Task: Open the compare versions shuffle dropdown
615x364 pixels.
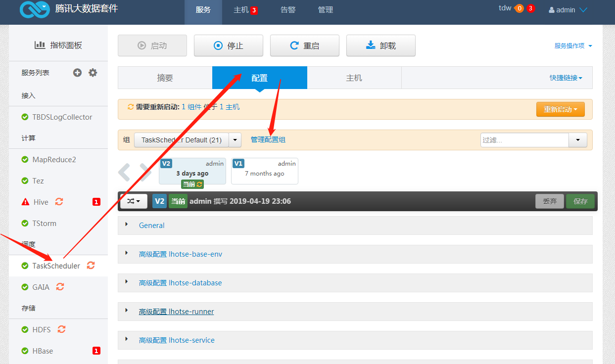Action: (x=134, y=201)
